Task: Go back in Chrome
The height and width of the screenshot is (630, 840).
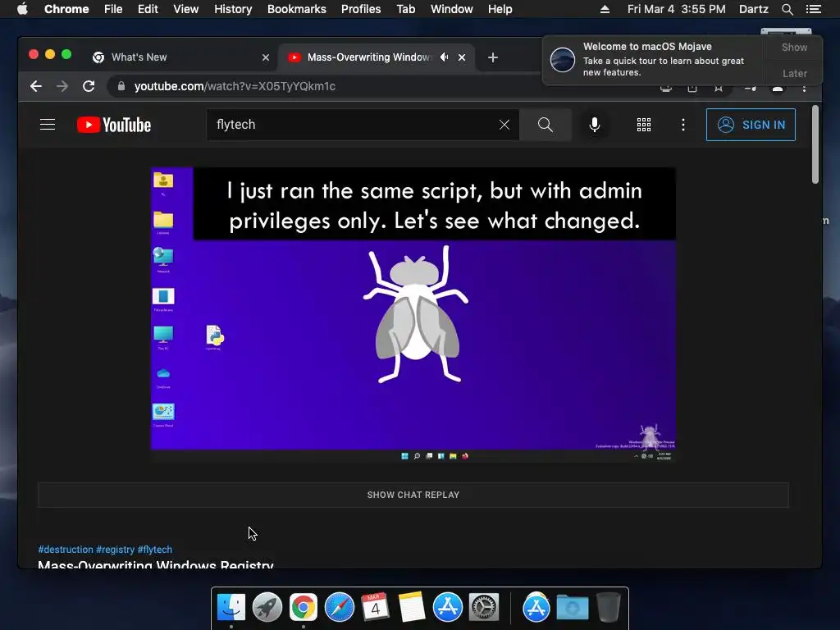Action: coord(36,86)
